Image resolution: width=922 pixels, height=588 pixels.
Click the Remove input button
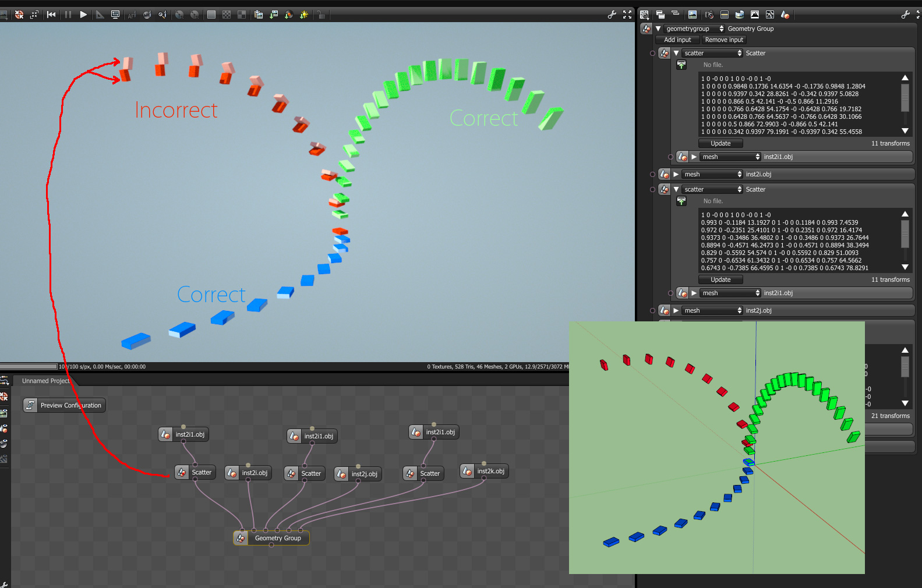coord(724,40)
